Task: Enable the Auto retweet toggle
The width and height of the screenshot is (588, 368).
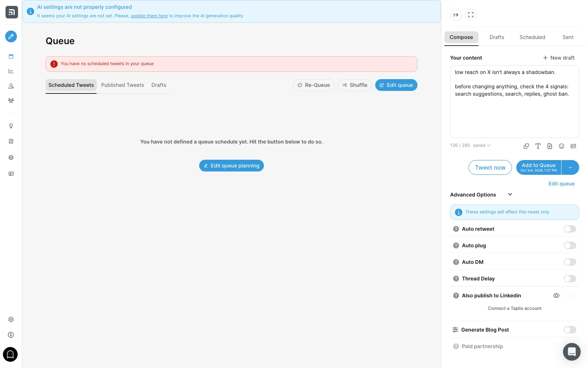Action: point(570,229)
